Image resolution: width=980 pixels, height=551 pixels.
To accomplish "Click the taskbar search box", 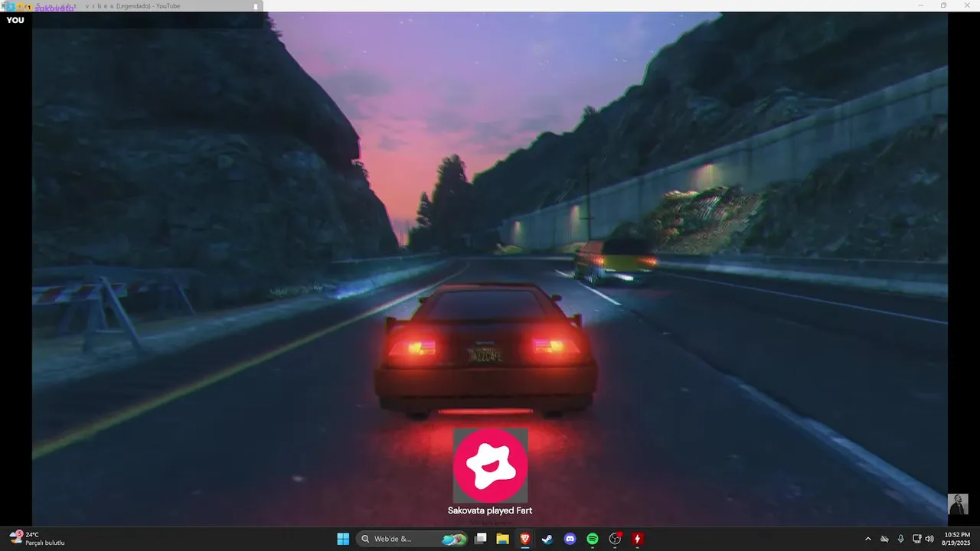I will click(412, 539).
